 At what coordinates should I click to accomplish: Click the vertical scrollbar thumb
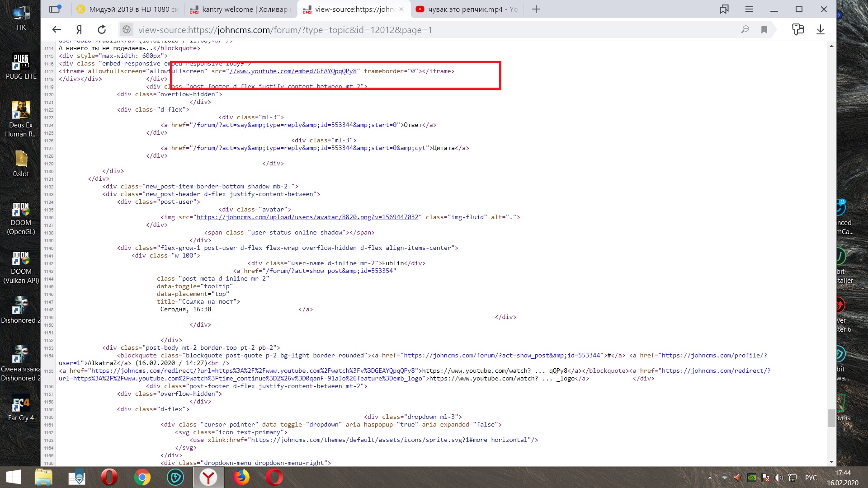click(831, 418)
